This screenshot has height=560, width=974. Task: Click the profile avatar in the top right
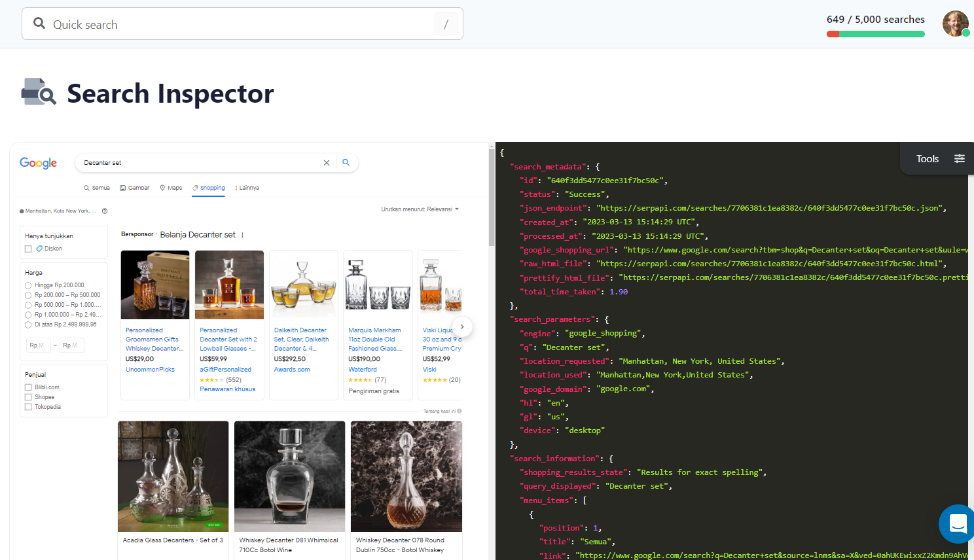[955, 24]
